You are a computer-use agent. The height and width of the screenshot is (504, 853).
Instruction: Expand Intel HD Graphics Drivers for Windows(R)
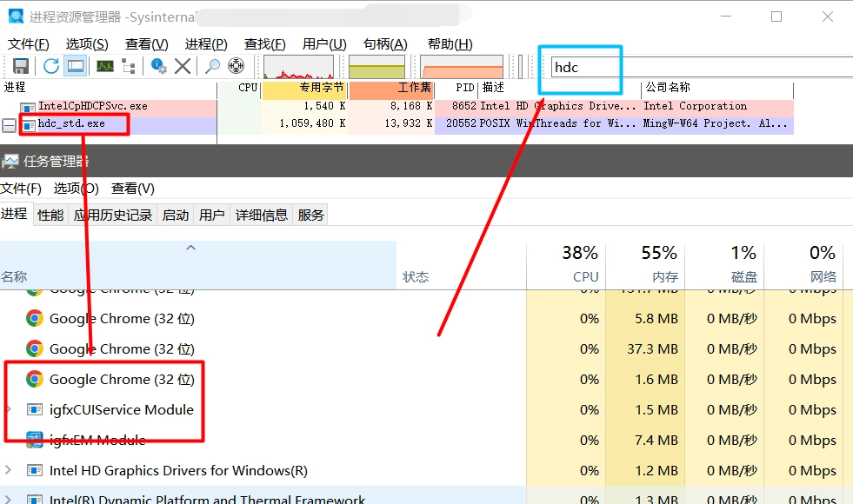click(x=8, y=470)
